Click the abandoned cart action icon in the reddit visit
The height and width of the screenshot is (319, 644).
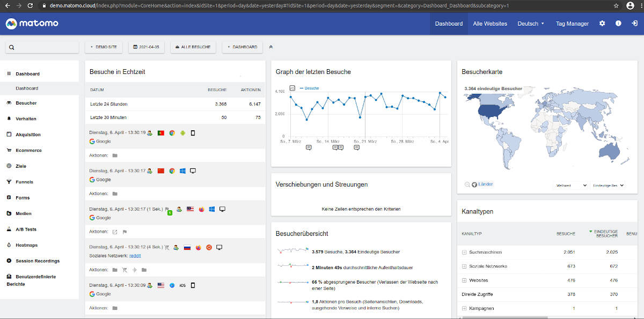[125, 270]
